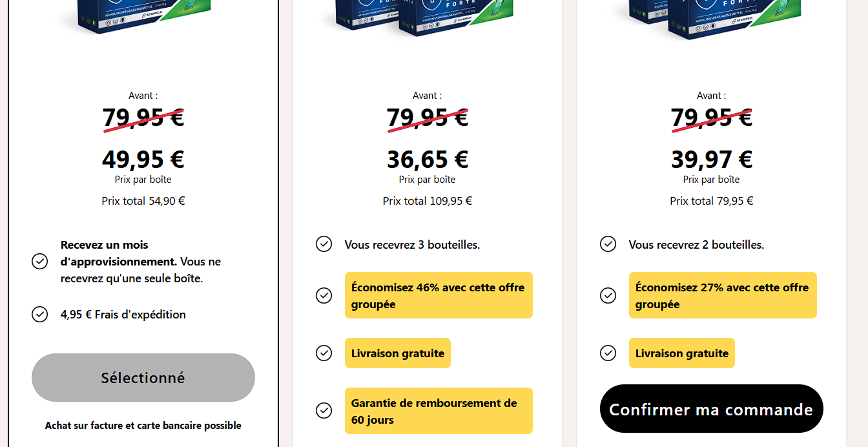Click the 'Économisez 46% avec cette offre groupée' badge
868x447 pixels.
[439, 295]
